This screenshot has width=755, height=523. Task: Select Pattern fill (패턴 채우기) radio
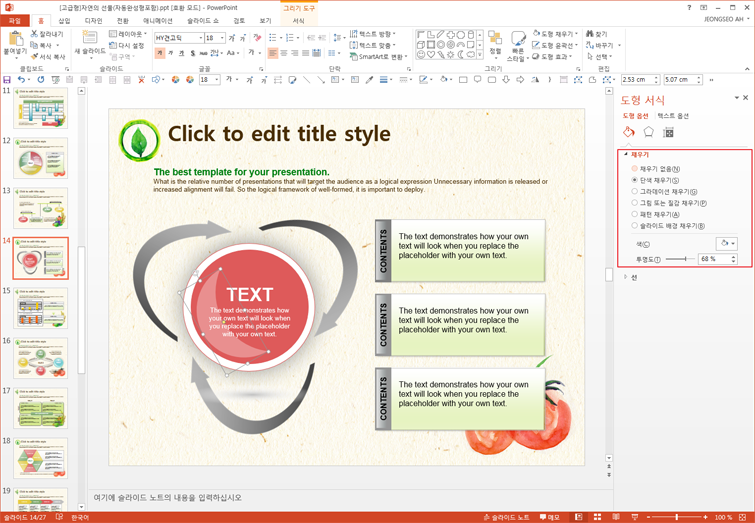[x=635, y=214]
